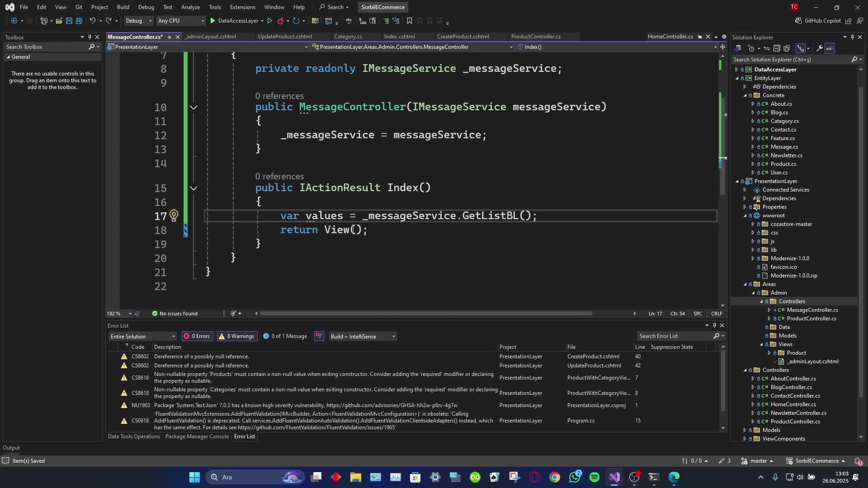This screenshot has height=488, width=868.
Task: Open the Search button in title bar
Action: (x=334, y=7)
